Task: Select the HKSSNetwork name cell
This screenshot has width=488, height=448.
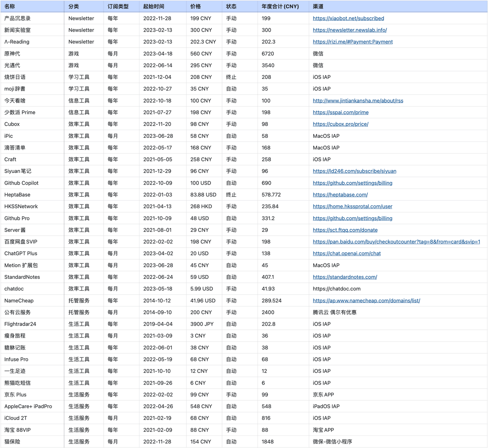Action: point(32,207)
